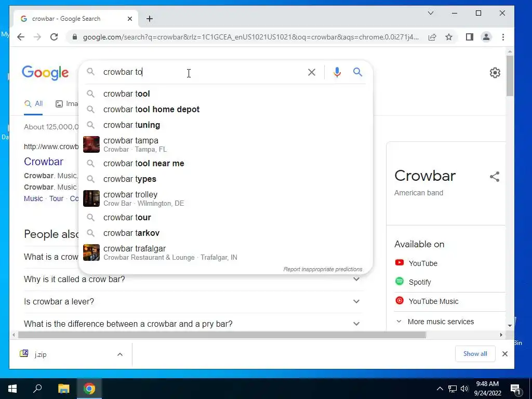Close the downloads bar
532x399 pixels.
[x=505, y=354]
